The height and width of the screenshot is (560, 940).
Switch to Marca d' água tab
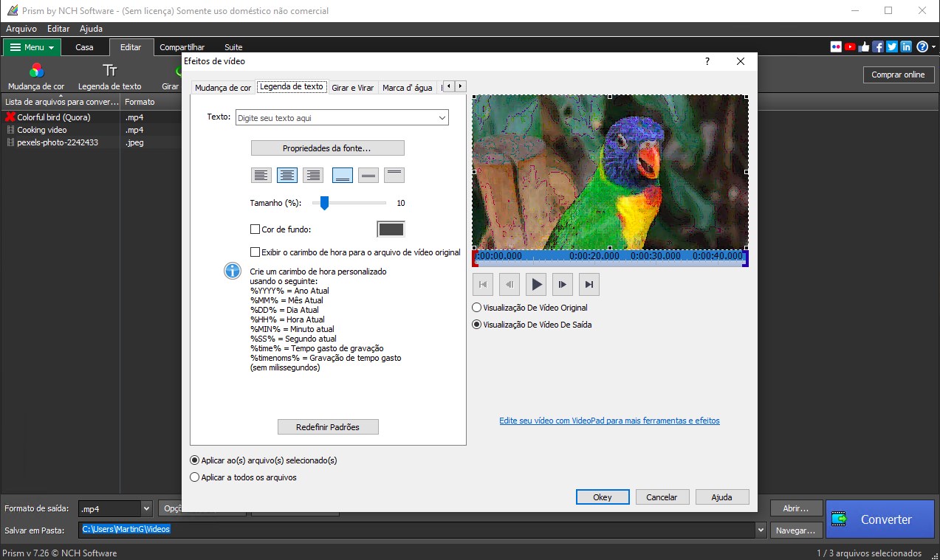408,88
